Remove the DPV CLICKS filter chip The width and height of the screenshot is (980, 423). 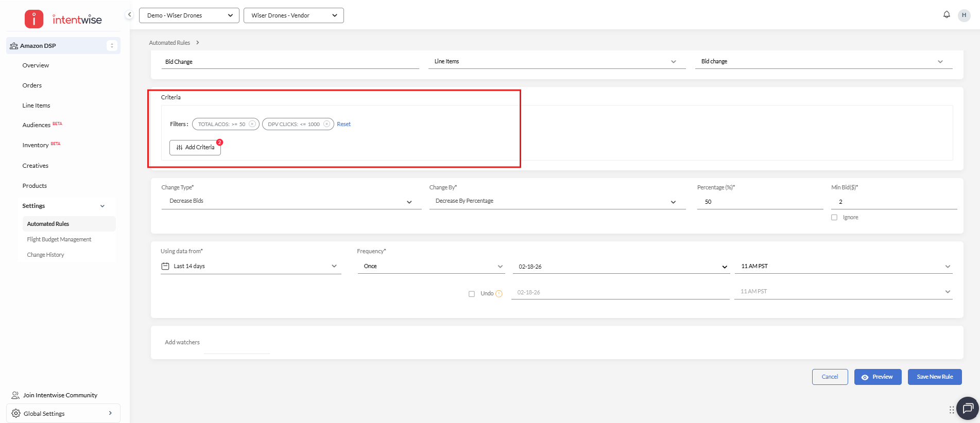(x=326, y=124)
